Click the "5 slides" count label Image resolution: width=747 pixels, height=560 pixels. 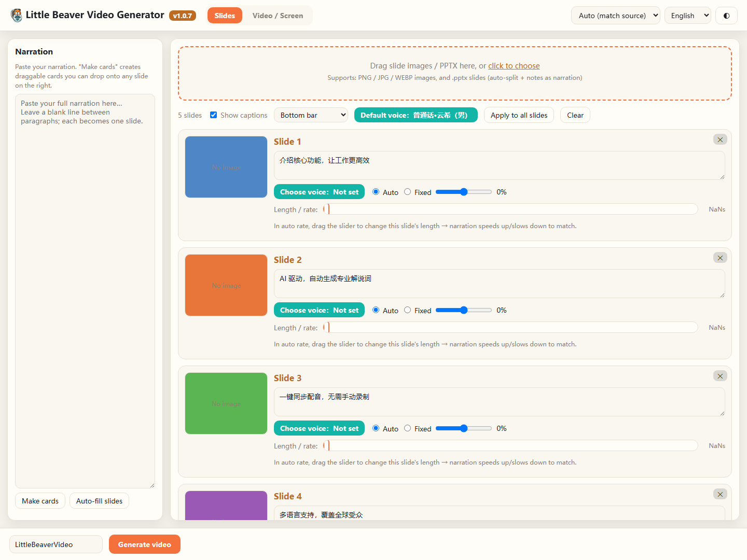190,115
